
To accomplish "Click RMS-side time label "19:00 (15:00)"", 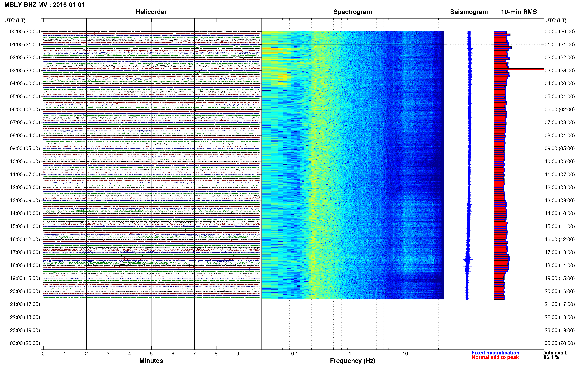I will click(560, 278).
